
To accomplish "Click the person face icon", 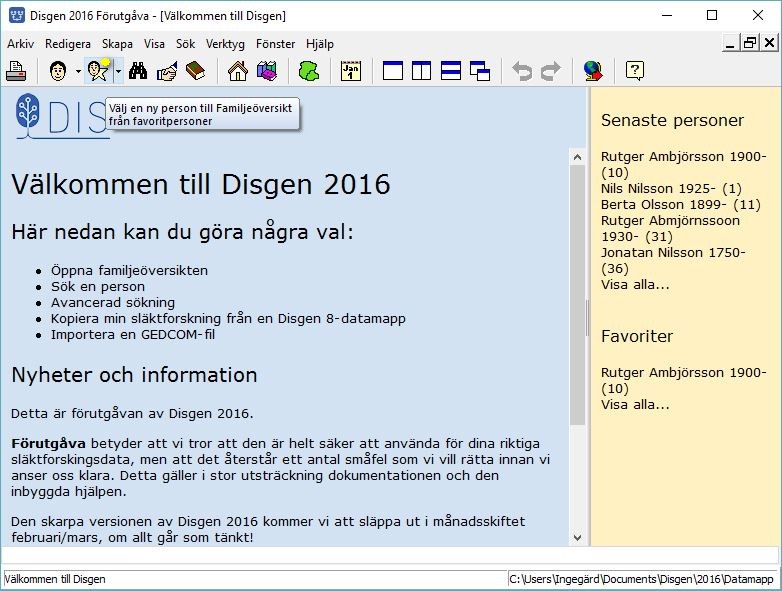I will click(x=58, y=71).
